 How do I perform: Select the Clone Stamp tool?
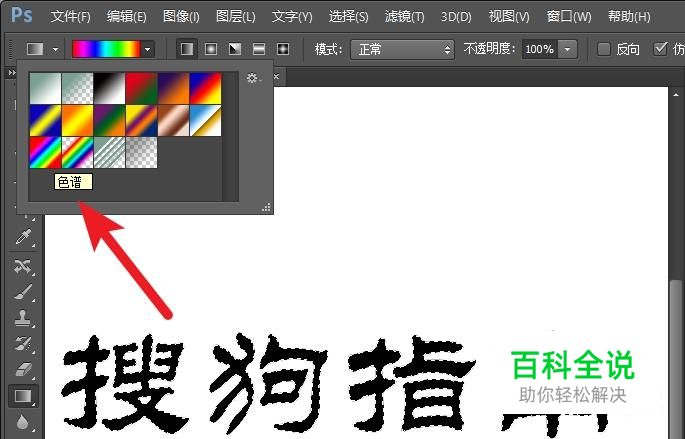pos(23,318)
